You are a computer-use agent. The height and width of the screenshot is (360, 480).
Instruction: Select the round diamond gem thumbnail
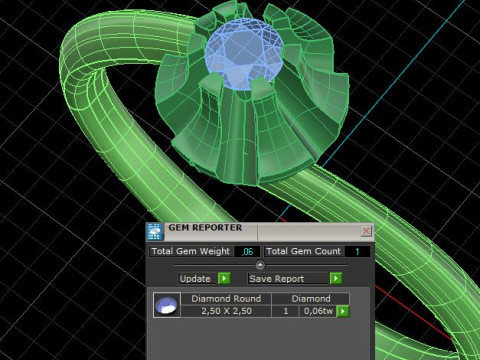click(167, 305)
